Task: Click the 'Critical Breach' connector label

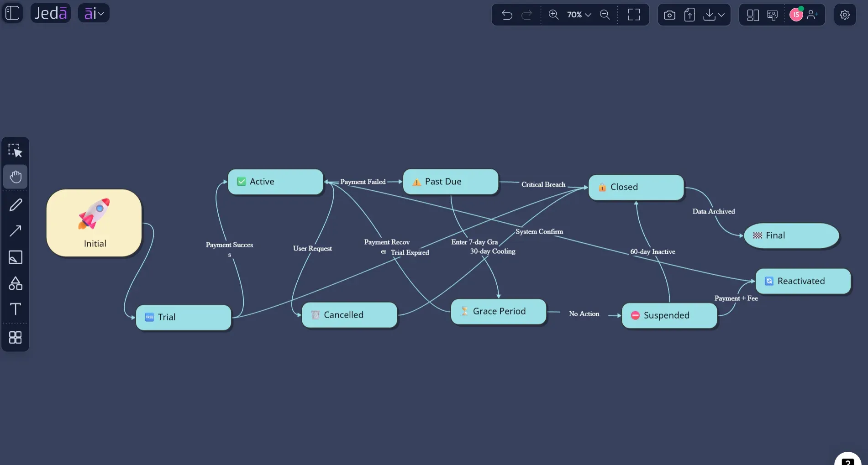Action: pos(543,184)
